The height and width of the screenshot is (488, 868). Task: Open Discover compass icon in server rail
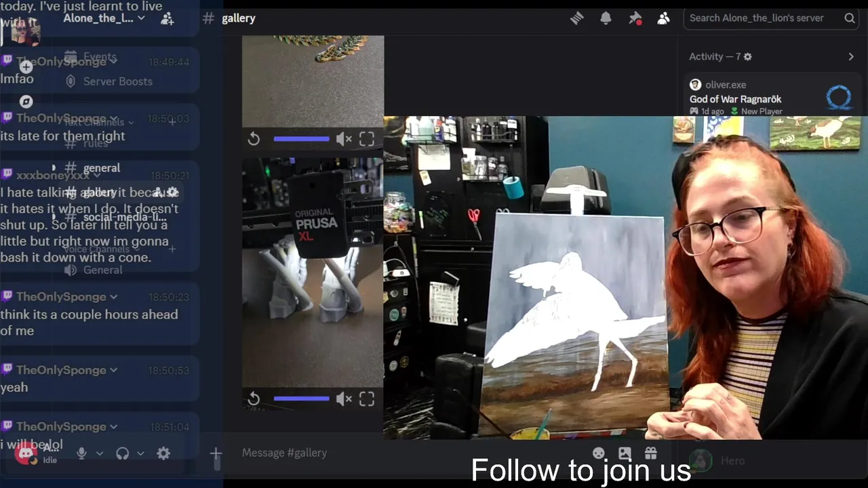26,102
